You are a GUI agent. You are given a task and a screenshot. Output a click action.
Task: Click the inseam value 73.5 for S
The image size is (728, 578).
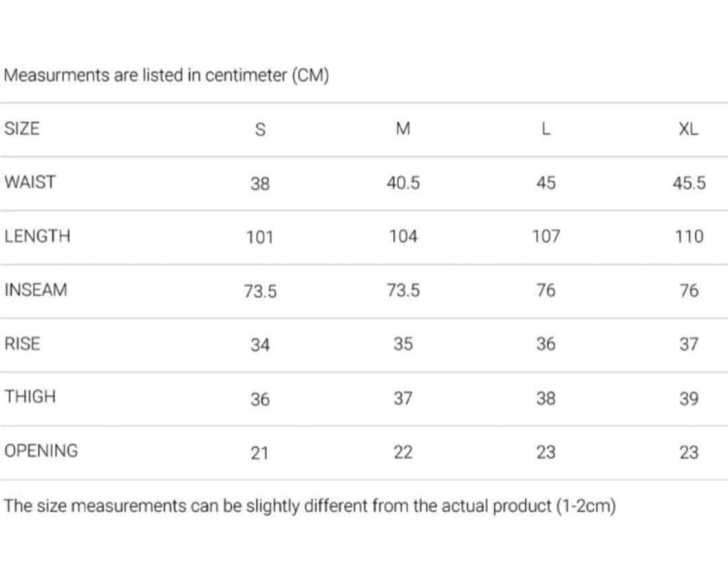point(260,291)
